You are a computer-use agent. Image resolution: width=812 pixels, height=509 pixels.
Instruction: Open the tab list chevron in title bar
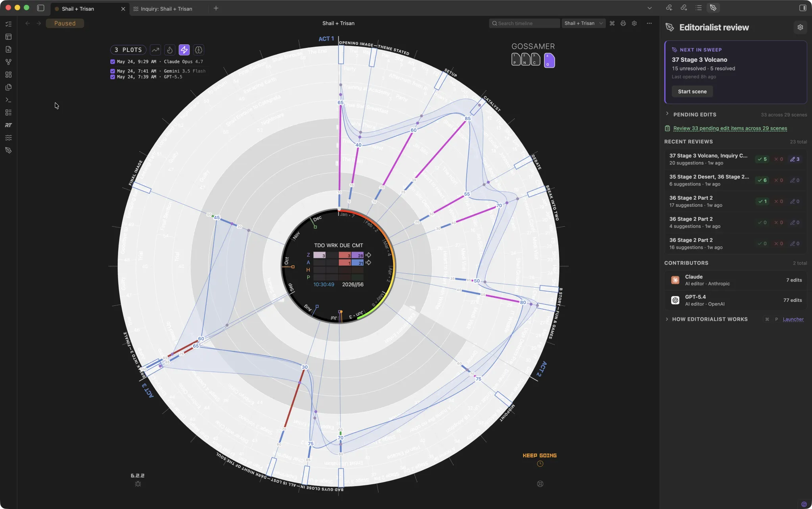tap(649, 8)
